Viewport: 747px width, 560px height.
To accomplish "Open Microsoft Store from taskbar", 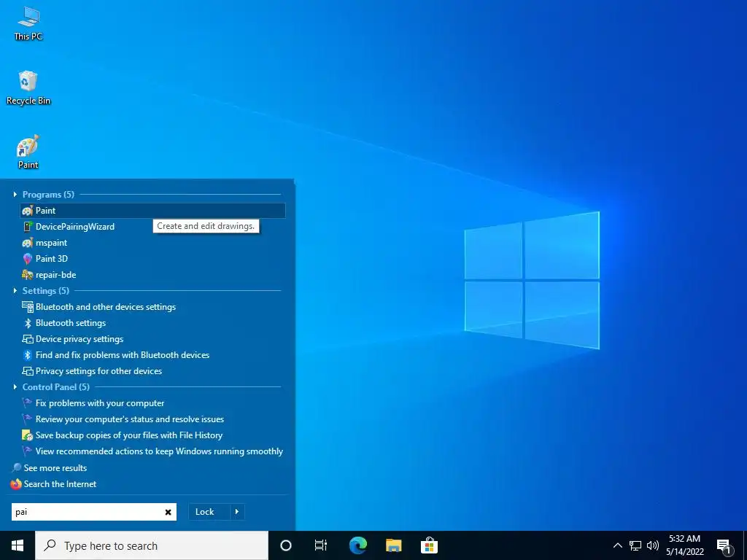I will [x=429, y=545].
